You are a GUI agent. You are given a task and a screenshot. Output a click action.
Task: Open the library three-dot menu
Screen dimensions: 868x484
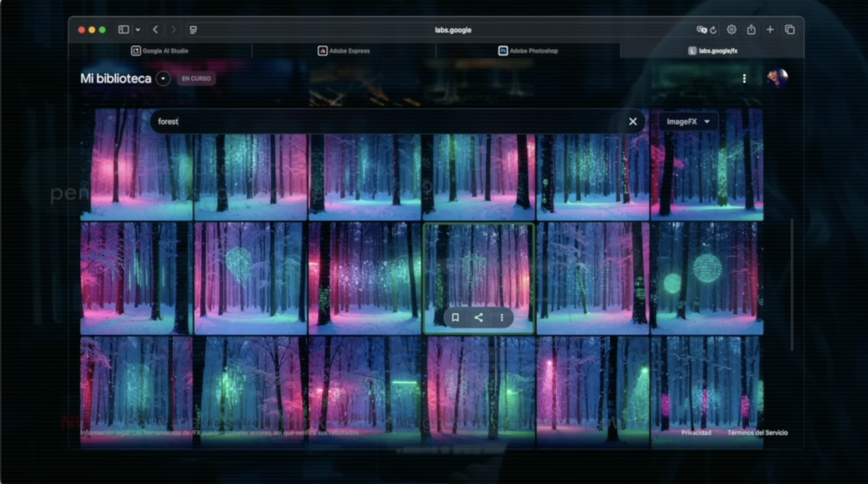point(744,78)
